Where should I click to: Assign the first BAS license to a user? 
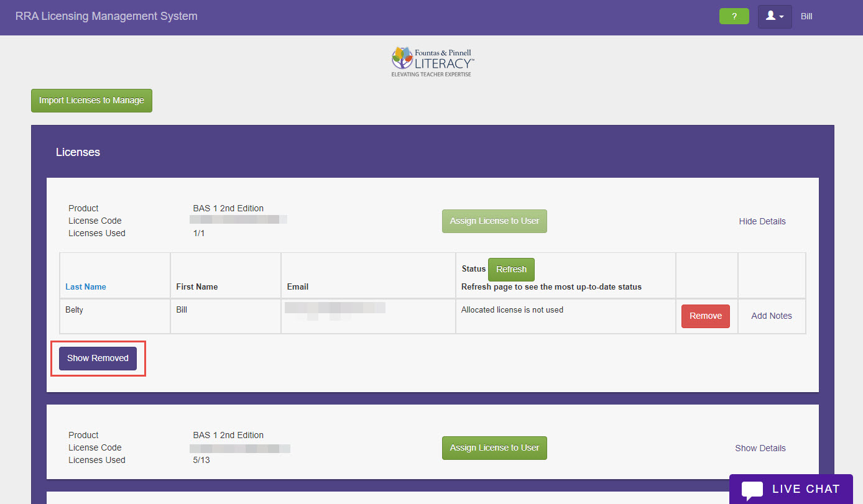494,221
